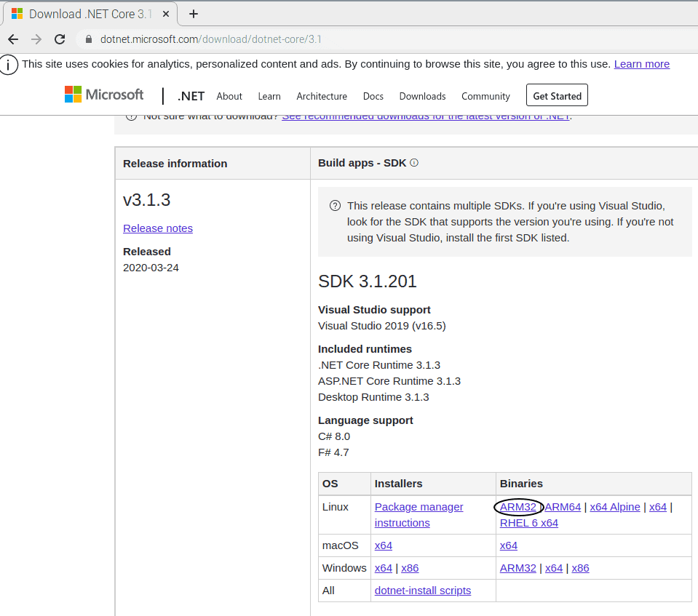Screen dimensions: 698x616
Task: Reload the page with refresh icon
Action: coord(60,39)
